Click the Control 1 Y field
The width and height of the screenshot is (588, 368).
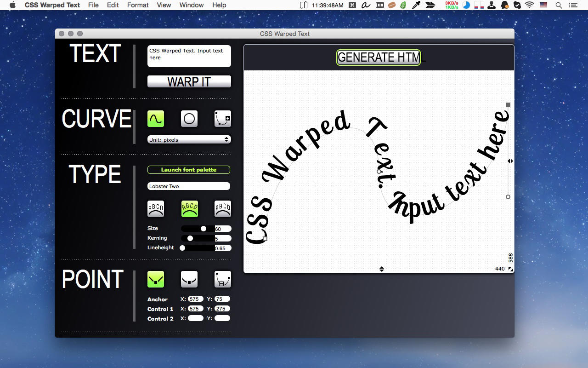[x=222, y=309]
